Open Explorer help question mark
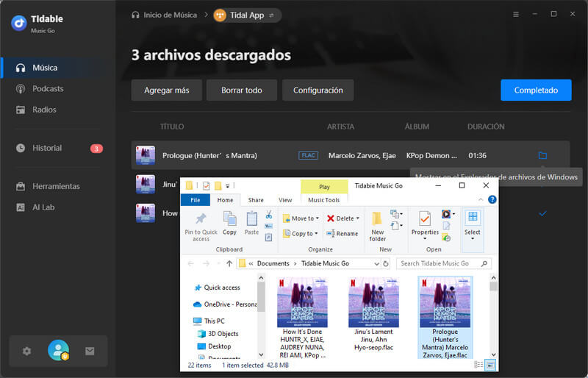588x378 pixels. coord(492,200)
